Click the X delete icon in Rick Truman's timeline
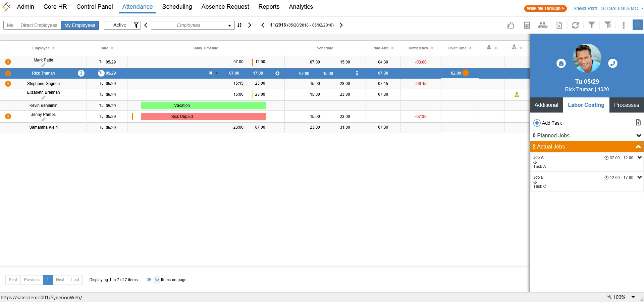 [211, 73]
